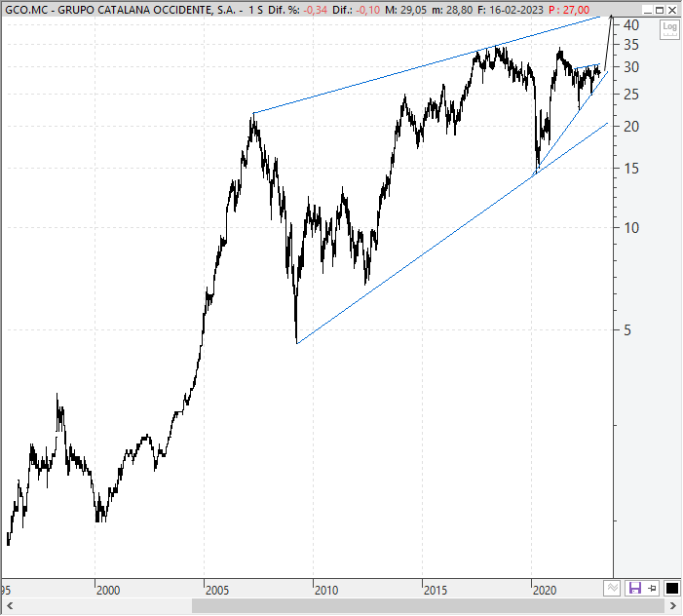Click the '2000' time axis label
683x616 pixels.
pyautogui.click(x=108, y=591)
